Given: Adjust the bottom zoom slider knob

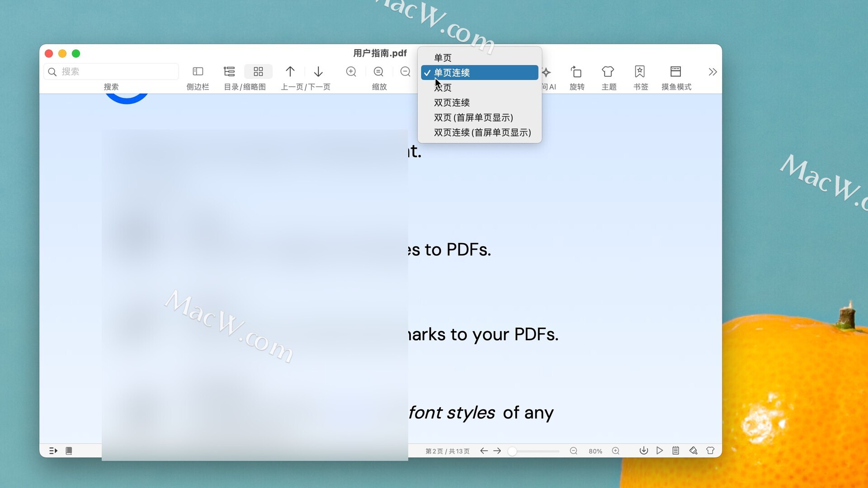Looking at the screenshot, I should click(512, 451).
